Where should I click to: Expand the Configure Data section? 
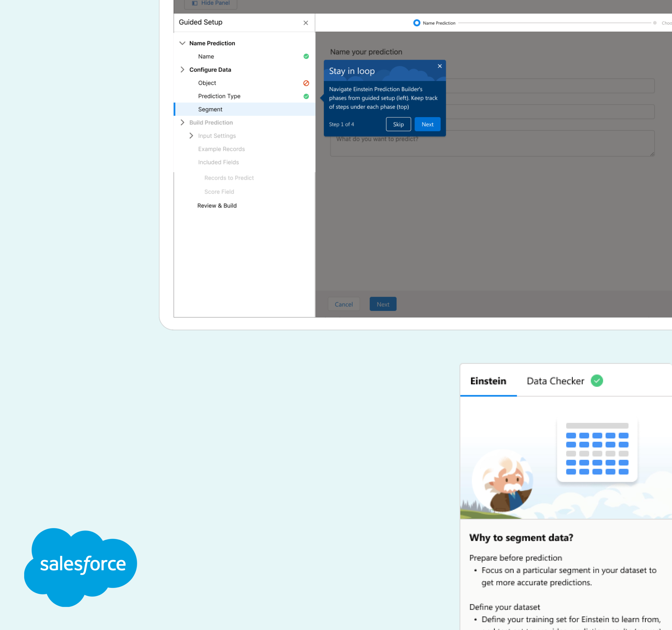point(182,70)
